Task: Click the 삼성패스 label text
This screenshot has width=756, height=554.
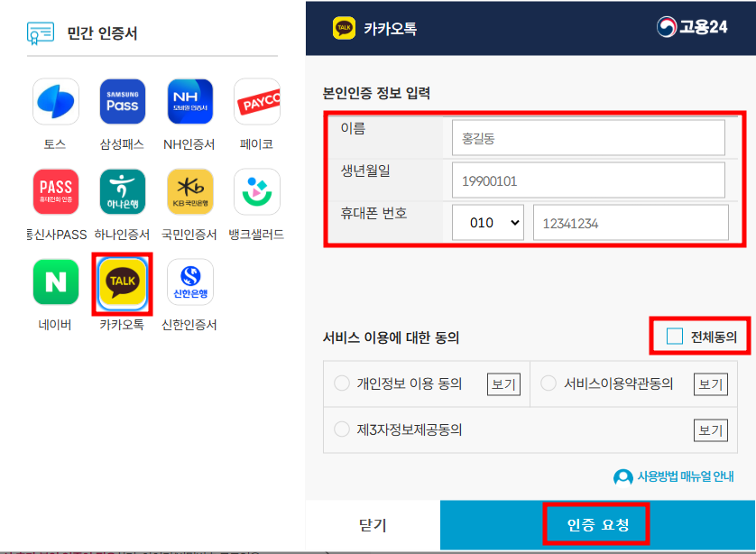Action: [x=122, y=144]
